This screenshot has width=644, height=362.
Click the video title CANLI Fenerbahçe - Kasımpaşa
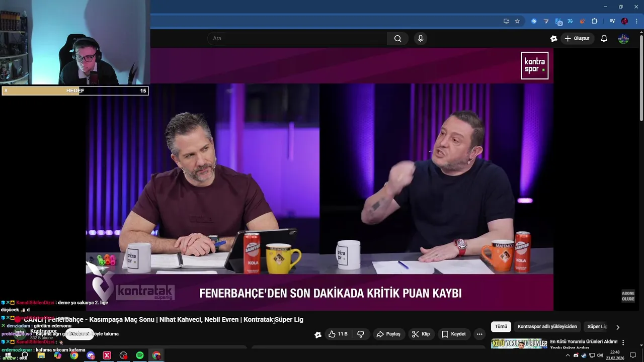tap(164, 319)
